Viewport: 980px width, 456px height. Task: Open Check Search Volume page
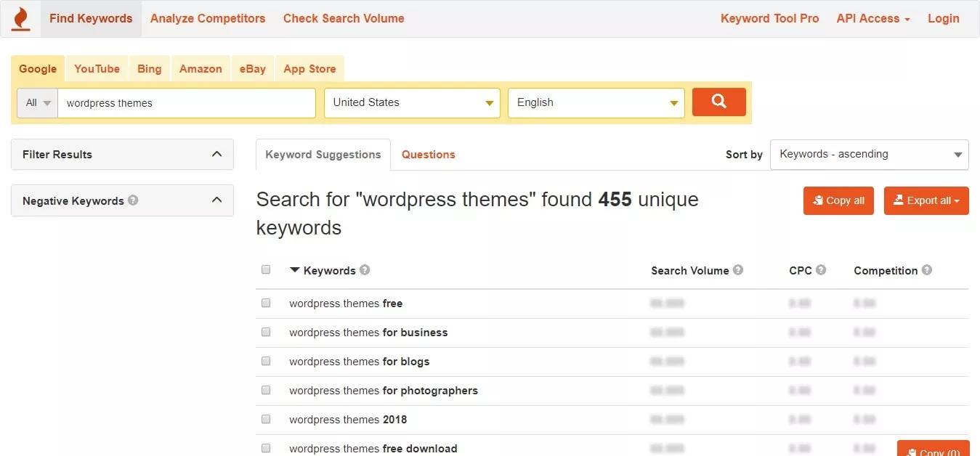point(344,19)
